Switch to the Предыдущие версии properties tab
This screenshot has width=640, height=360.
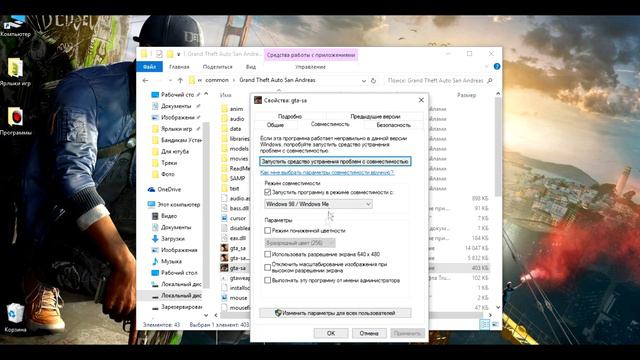[x=375, y=116]
